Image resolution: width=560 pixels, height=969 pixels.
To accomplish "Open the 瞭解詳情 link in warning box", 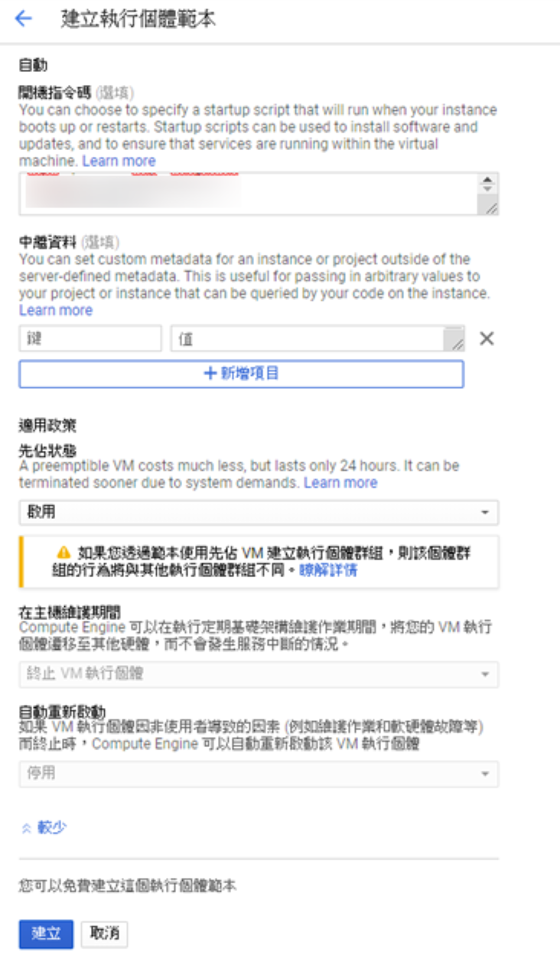I will click(x=328, y=570).
